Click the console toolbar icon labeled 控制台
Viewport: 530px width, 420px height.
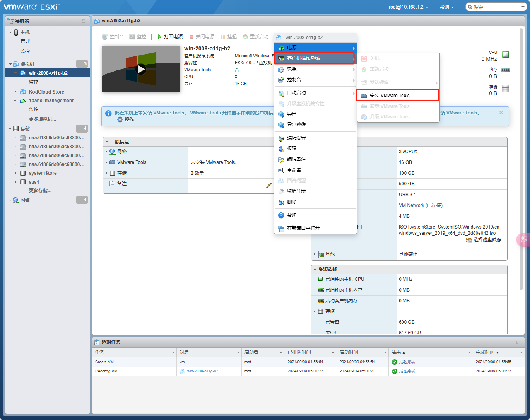click(113, 37)
